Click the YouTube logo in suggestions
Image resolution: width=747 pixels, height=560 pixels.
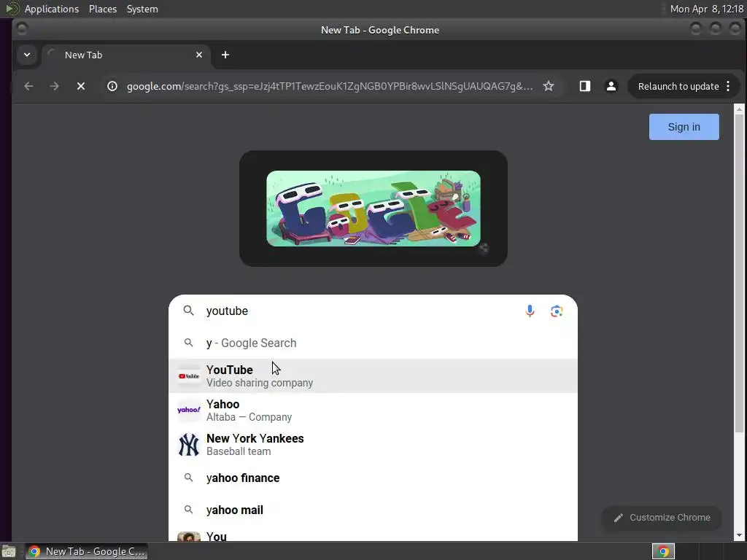pos(189,376)
